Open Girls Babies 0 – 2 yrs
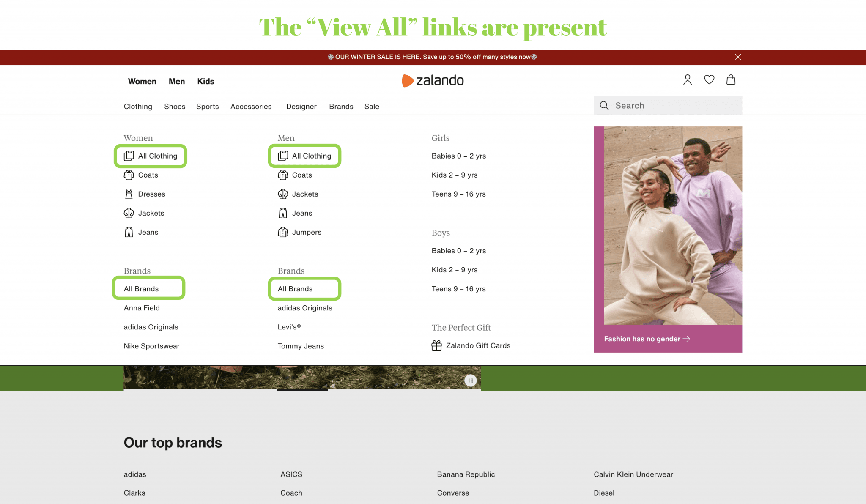The image size is (866, 504). pos(459,156)
